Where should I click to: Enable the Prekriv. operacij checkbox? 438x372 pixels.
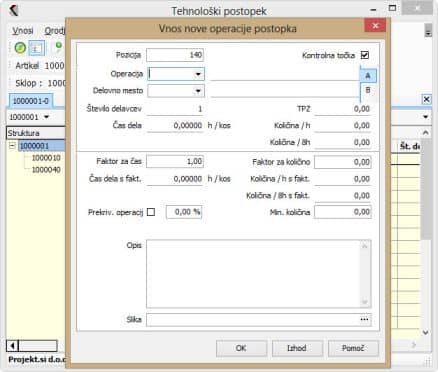click(151, 212)
